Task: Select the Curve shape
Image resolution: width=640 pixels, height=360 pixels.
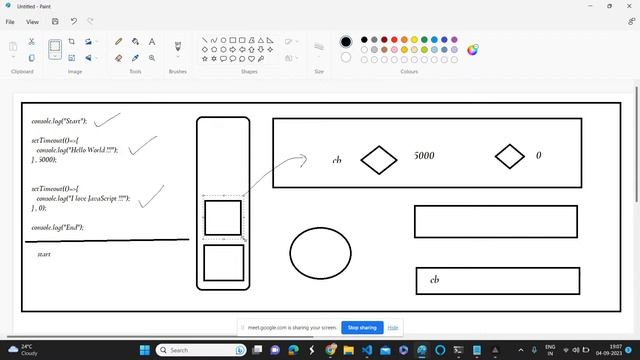Action: [214, 40]
